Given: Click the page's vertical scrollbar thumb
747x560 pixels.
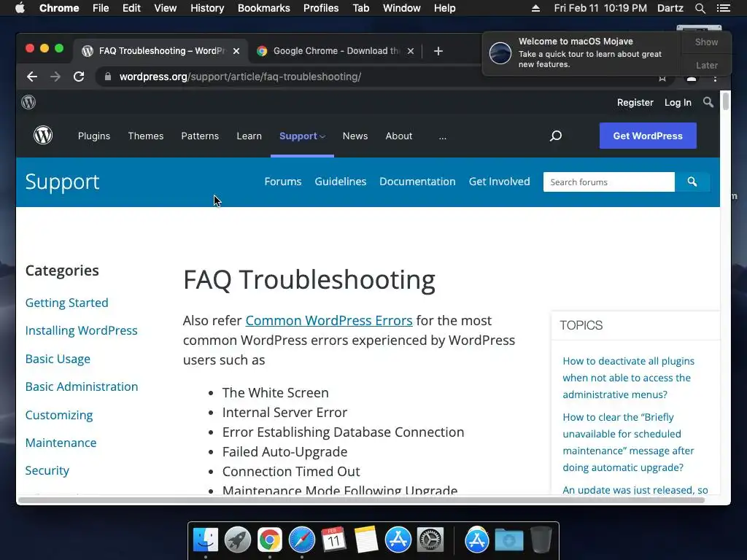Looking at the screenshot, I should 725,101.
